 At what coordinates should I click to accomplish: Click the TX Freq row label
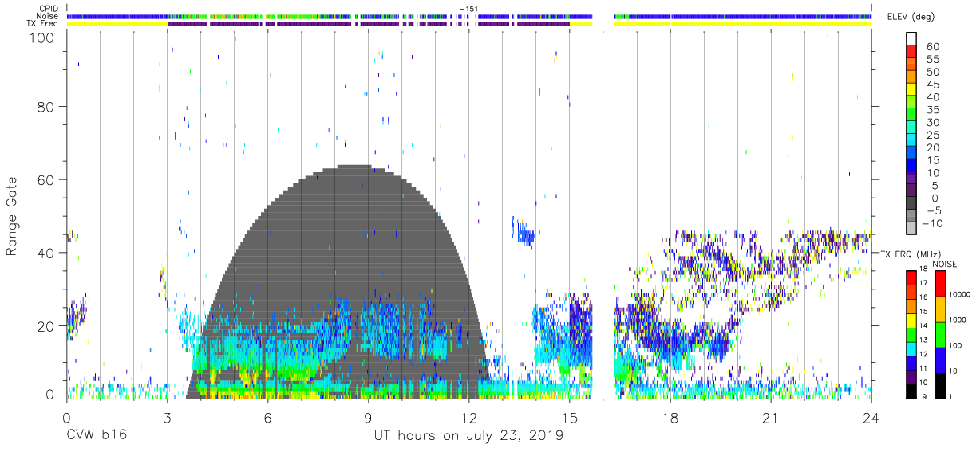[43, 24]
